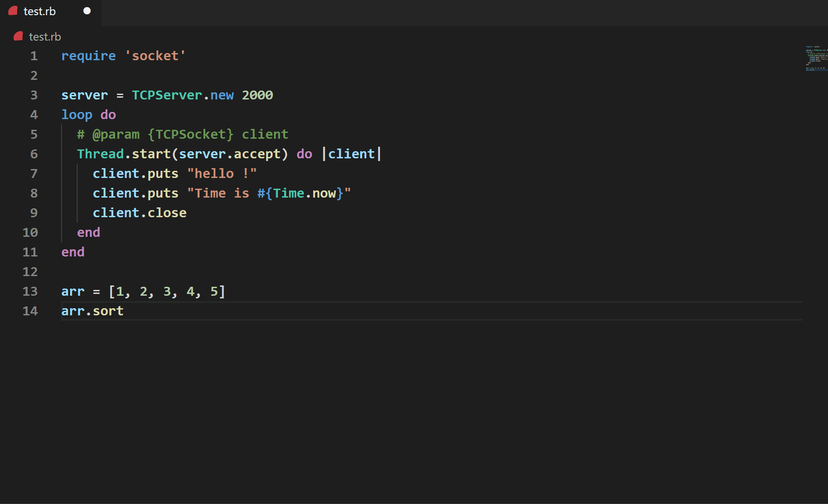Click the Thread class on line 6
828x504 pixels.
(100, 154)
